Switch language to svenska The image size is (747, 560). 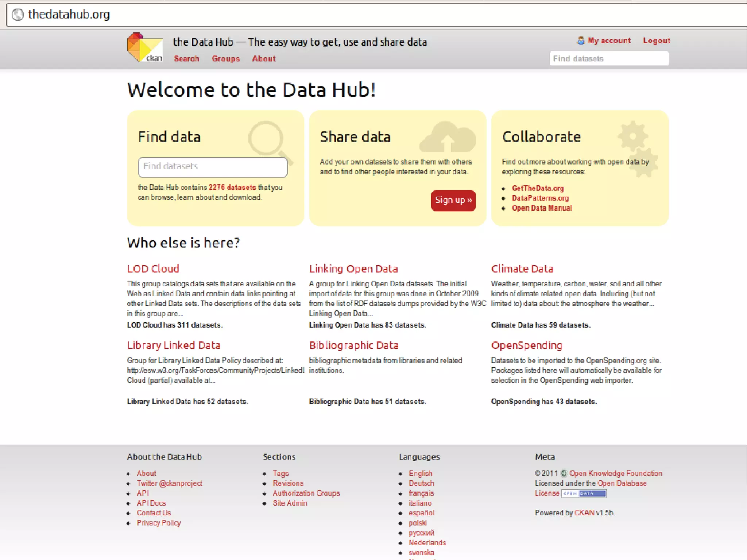click(421, 552)
